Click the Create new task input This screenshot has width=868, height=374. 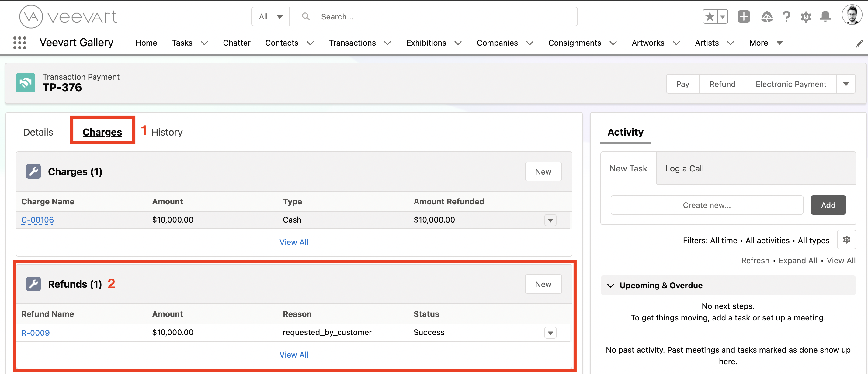coord(707,205)
